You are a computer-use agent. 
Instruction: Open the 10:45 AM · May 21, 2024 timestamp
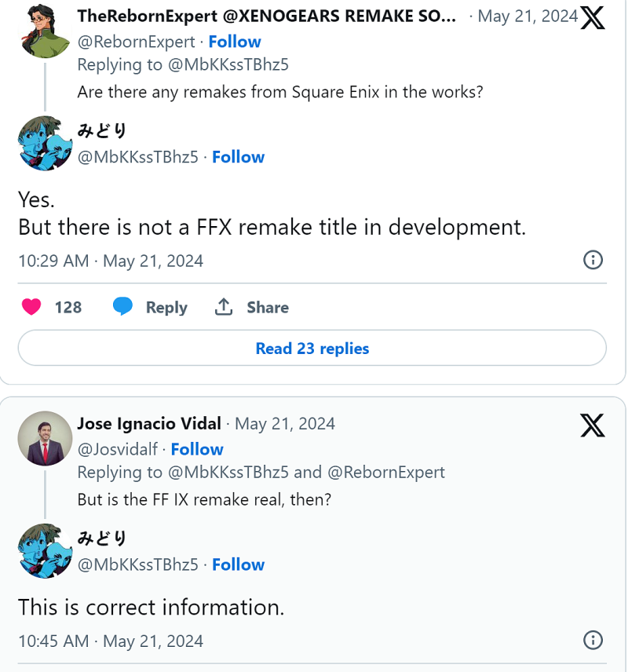click(111, 641)
